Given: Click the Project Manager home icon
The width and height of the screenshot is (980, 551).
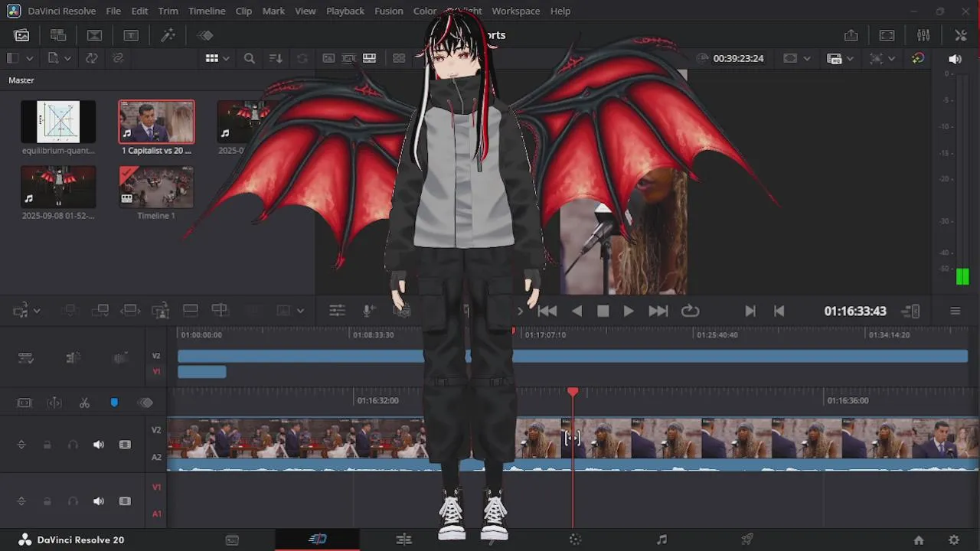Looking at the screenshot, I should click(919, 540).
